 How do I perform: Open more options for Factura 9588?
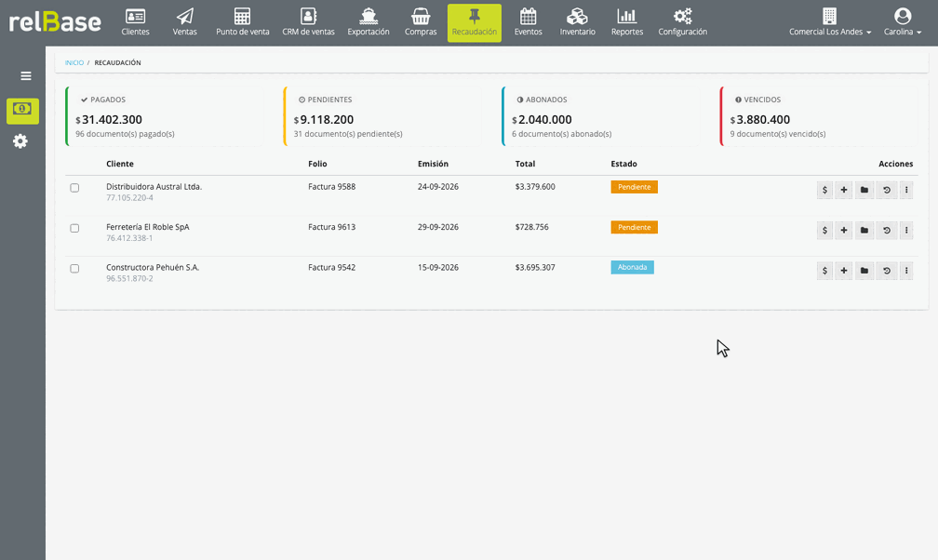(x=906, y=191)
